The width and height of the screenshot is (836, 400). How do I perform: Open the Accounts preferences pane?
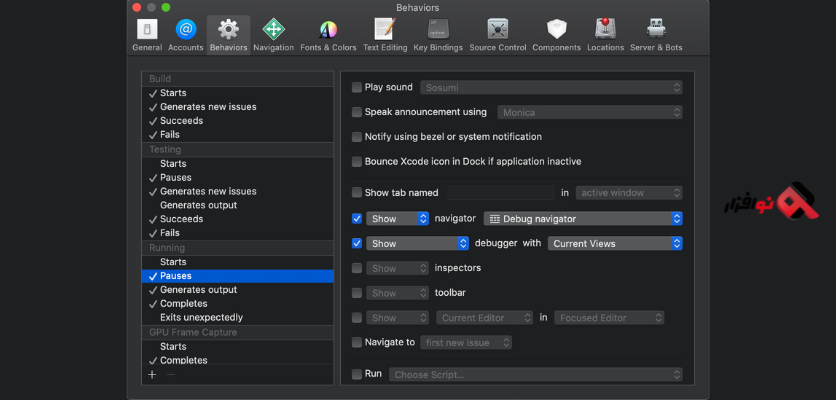click(x=186, y=35)
